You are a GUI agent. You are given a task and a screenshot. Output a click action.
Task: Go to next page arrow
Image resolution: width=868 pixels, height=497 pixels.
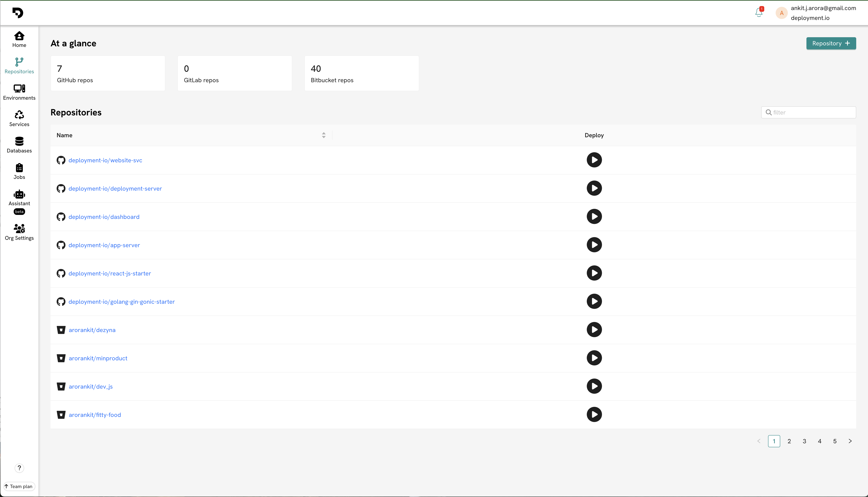click(850, 441)
